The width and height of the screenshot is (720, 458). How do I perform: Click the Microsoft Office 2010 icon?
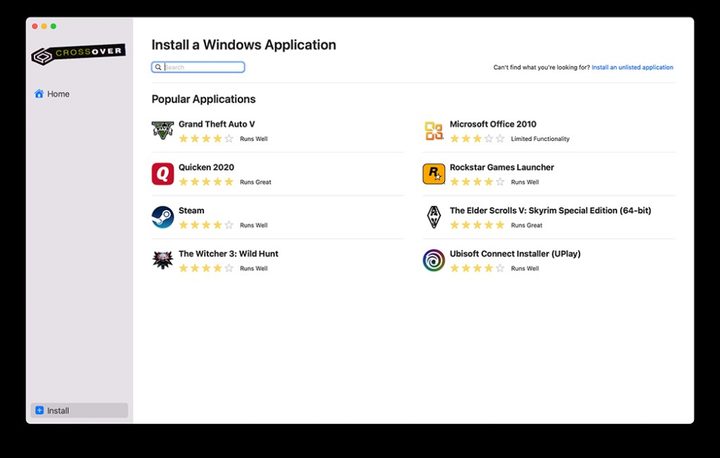click(433, 131)
